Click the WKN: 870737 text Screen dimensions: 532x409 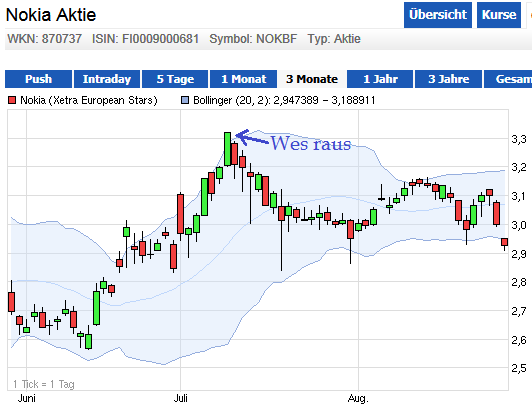click(x=44, y=39)
